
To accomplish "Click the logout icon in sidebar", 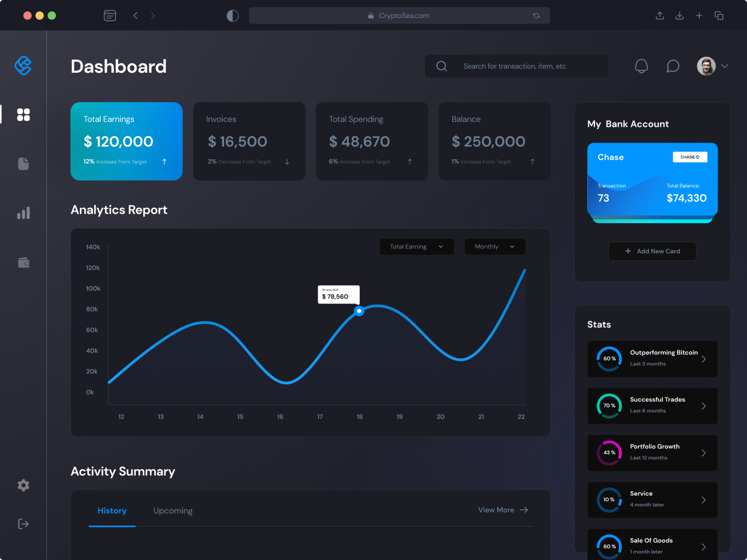I will click(x=24, y=524).
